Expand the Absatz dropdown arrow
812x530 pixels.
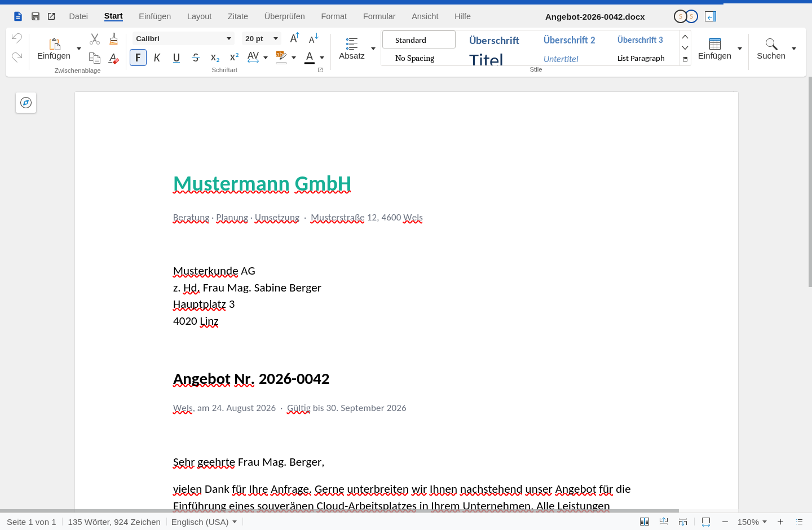[x=373, y=49]
